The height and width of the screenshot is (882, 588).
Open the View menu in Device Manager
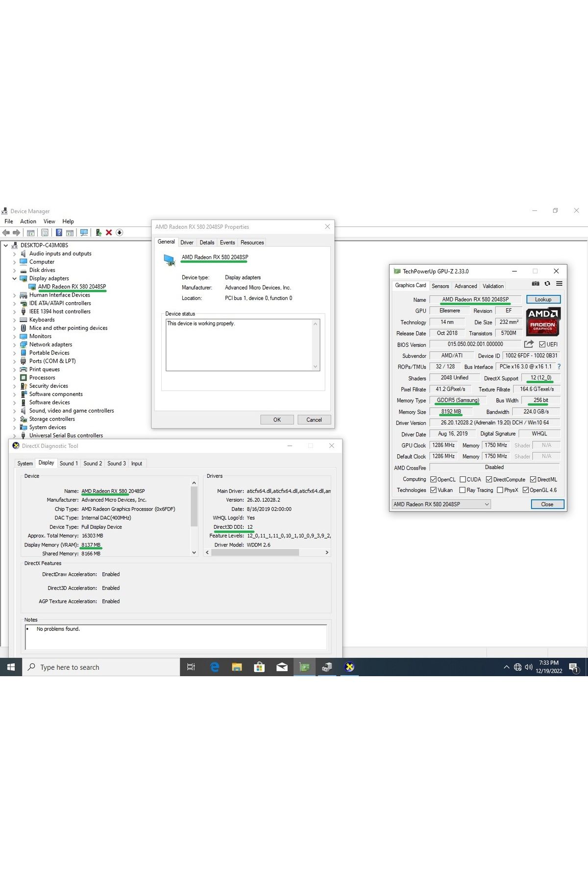coord(49,221)
